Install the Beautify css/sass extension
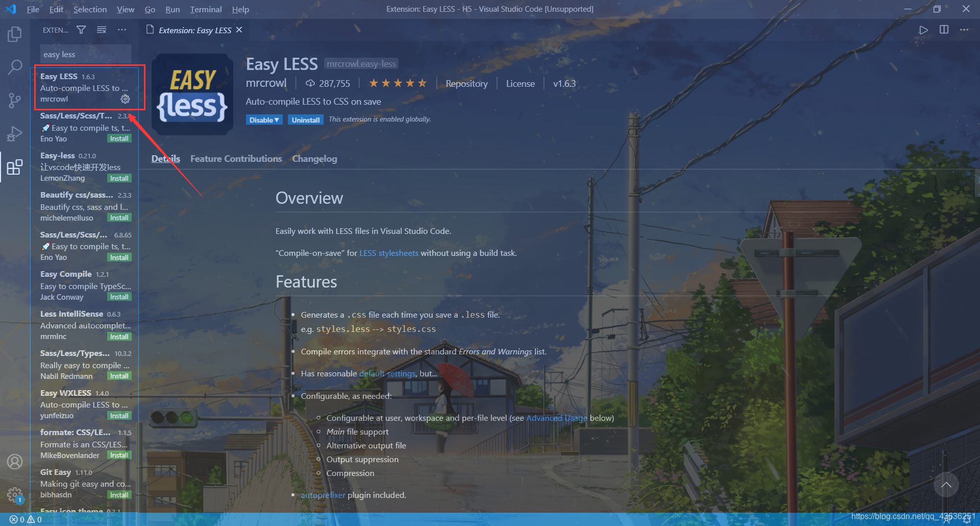 point(119,218)
